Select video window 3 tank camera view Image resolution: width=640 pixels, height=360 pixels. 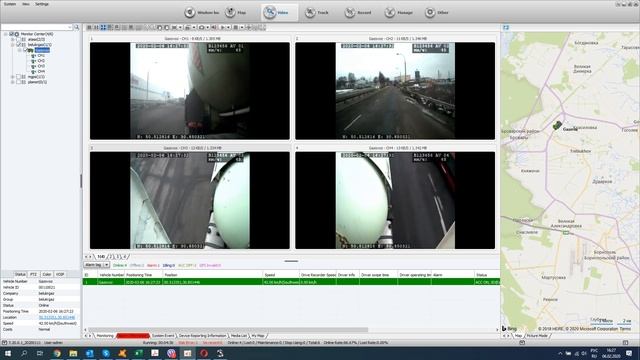[x=190, y=200]
